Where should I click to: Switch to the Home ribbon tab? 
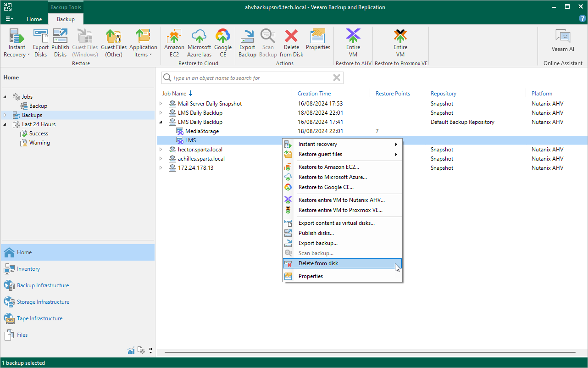(x=34, y=19)
